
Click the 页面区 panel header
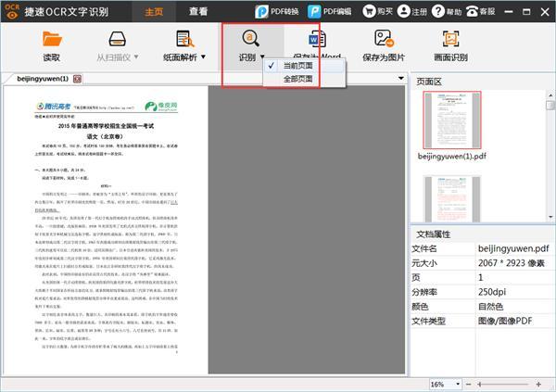point(429,82)
